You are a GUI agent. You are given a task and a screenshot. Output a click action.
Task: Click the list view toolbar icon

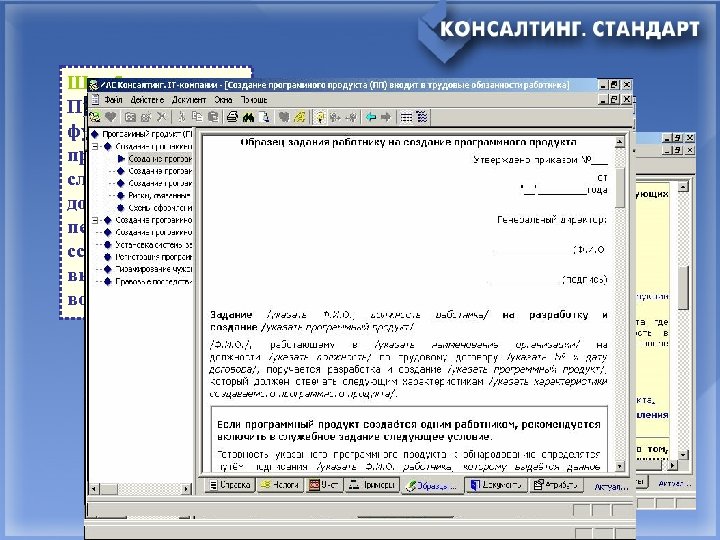click(x=406, y=117)
